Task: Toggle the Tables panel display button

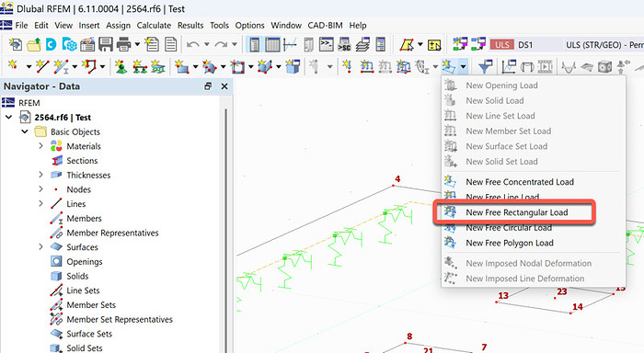Action: (x=272, y=44)
